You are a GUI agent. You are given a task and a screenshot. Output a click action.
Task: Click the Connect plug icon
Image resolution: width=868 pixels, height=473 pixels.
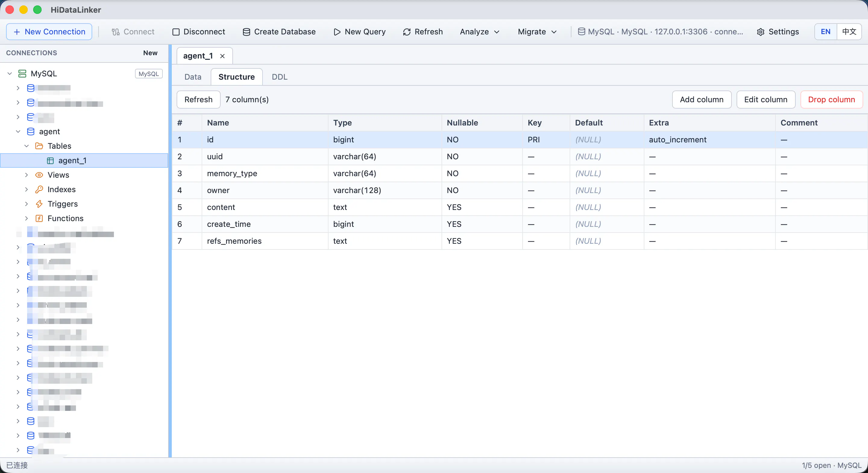click(x=115, y=32)
